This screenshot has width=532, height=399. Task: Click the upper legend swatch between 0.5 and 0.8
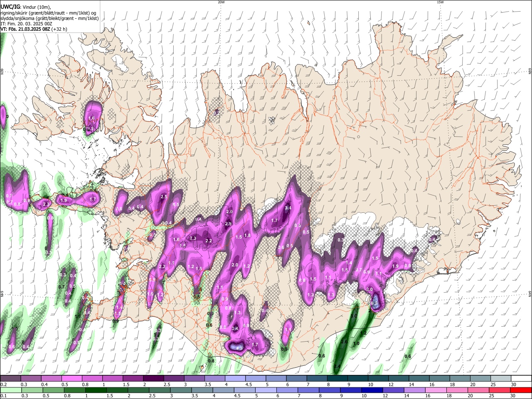tap(71, 379)
